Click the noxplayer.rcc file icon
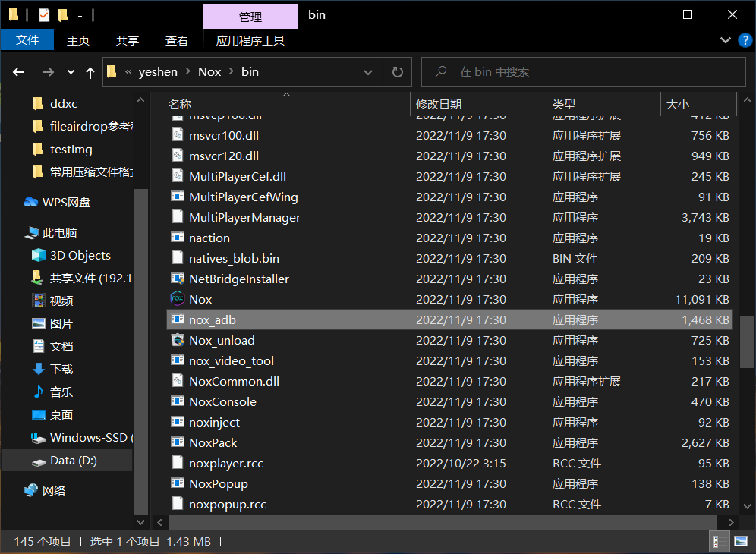 click(x=178, y=463)
